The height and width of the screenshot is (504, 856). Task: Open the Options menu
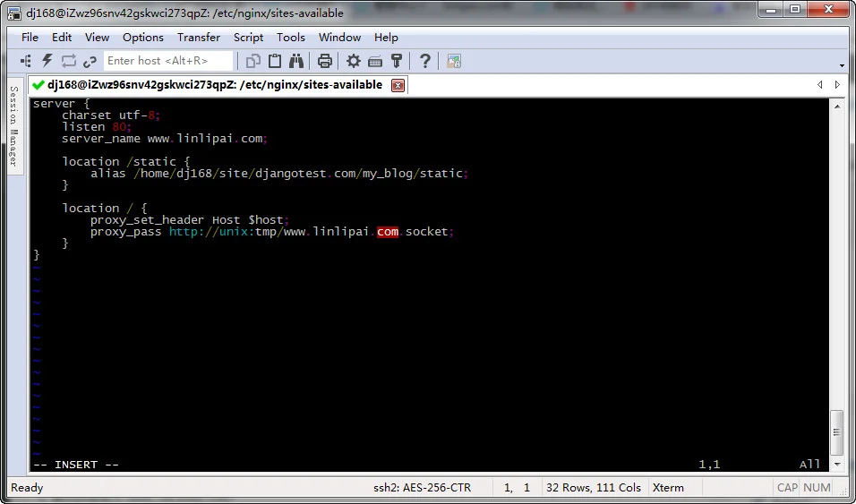pos(143,37)
